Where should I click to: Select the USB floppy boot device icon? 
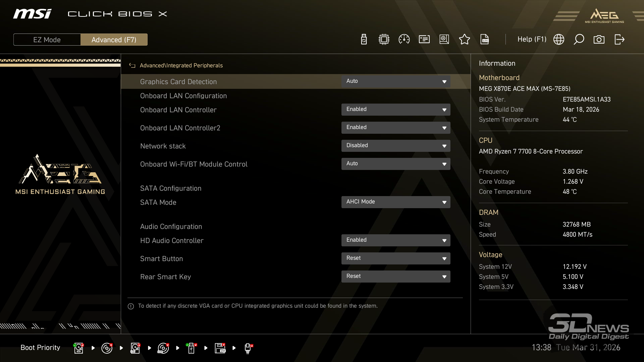[220, 348]
